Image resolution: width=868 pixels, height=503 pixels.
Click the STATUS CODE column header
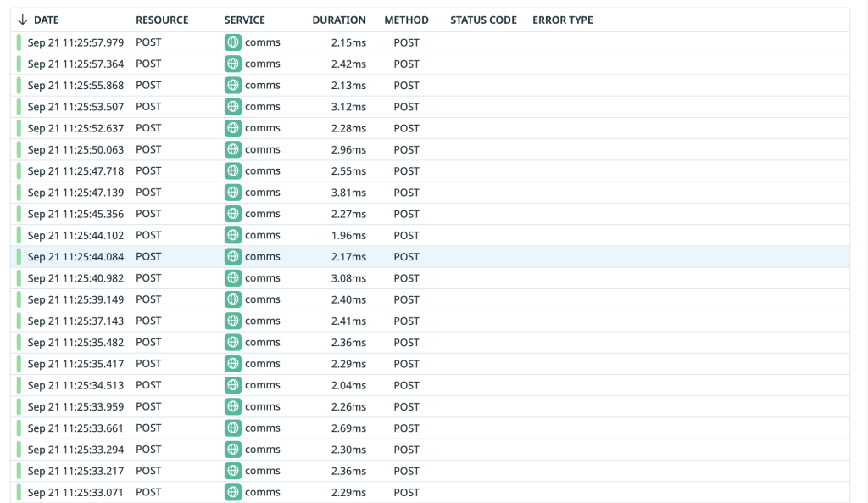483,20
